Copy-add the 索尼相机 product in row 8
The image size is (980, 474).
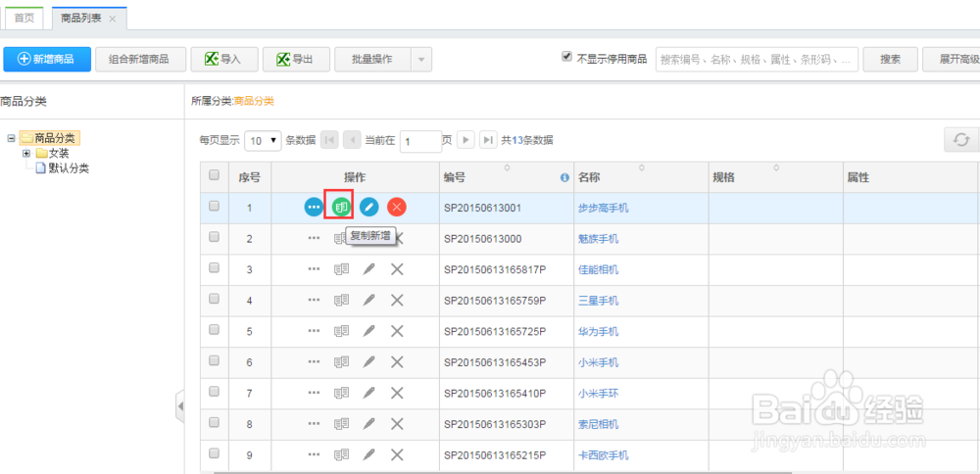(x=341, y=423)
